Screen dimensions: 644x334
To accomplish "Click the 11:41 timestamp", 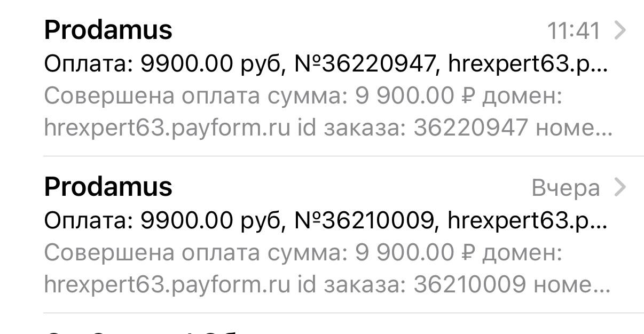I will (x=574, y=31).
